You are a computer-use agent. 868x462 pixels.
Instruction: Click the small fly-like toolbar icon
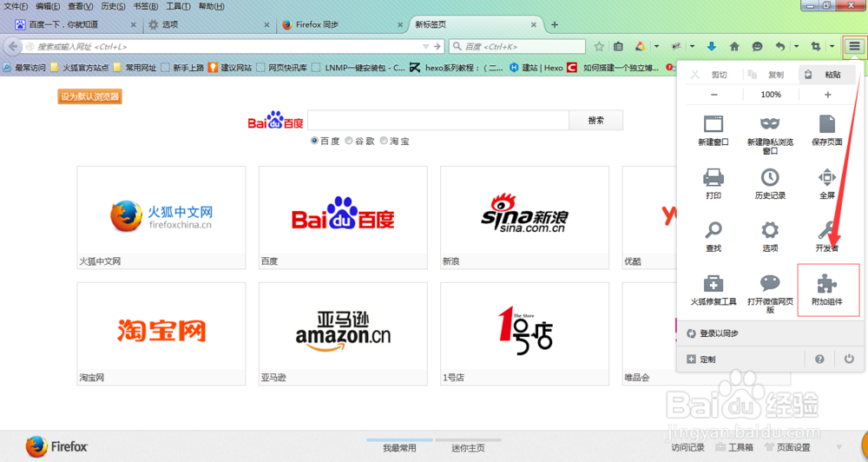tap(676, 47)
